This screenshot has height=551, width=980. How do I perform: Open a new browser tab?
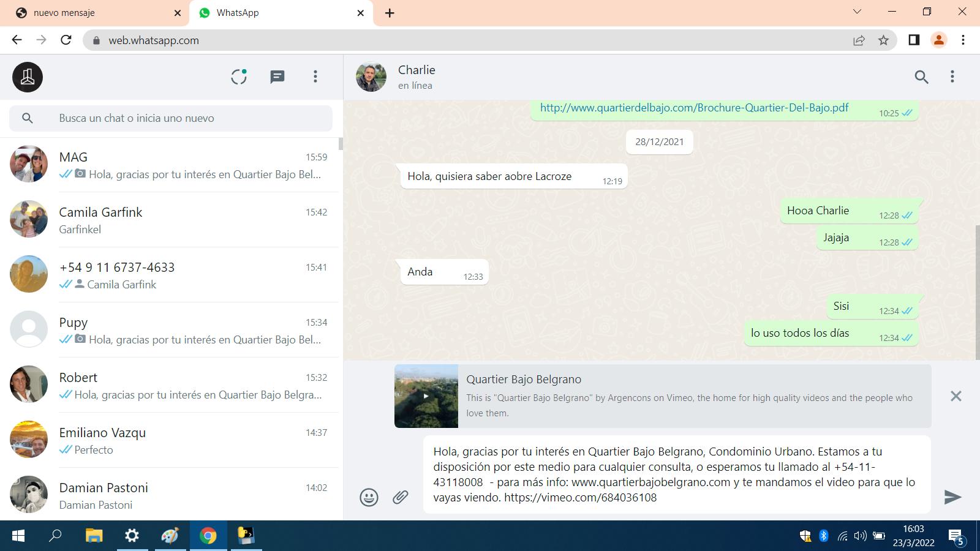pos(390,13)
